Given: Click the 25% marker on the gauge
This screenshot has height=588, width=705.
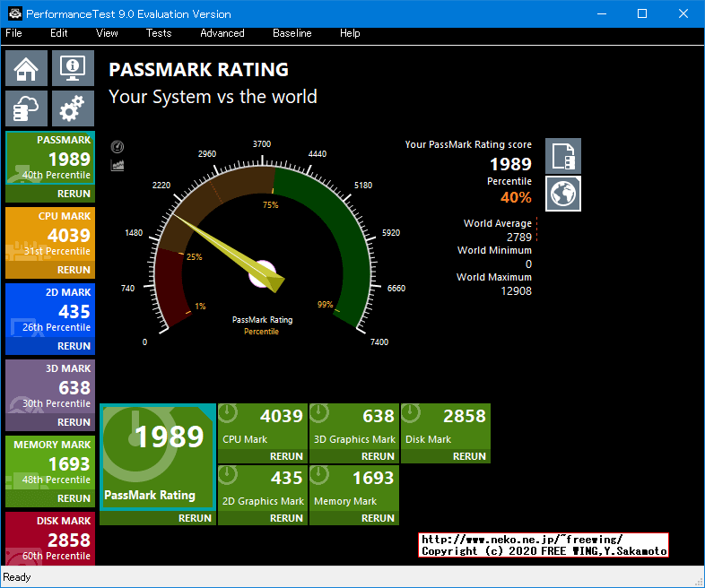Looking at the screenshot, I should tap(195, 257).
